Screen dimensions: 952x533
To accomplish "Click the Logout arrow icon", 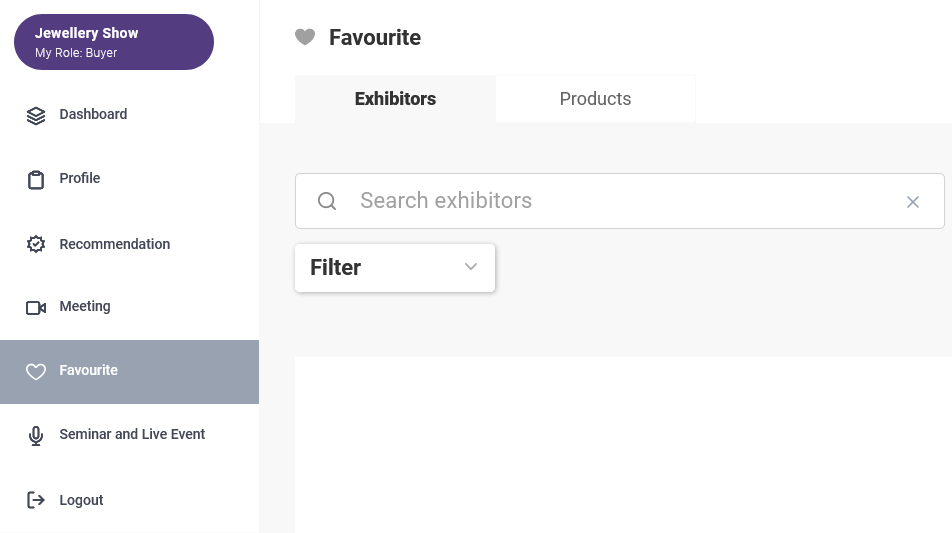I will point(36,500).
